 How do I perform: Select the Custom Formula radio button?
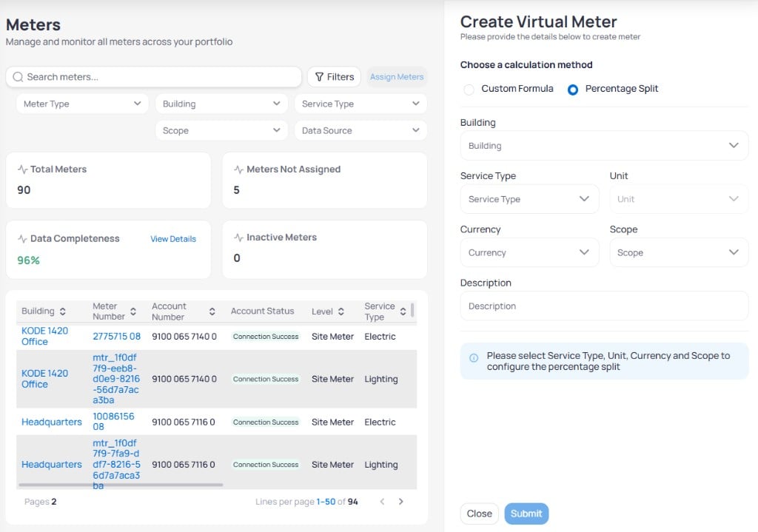click(469, 90)
